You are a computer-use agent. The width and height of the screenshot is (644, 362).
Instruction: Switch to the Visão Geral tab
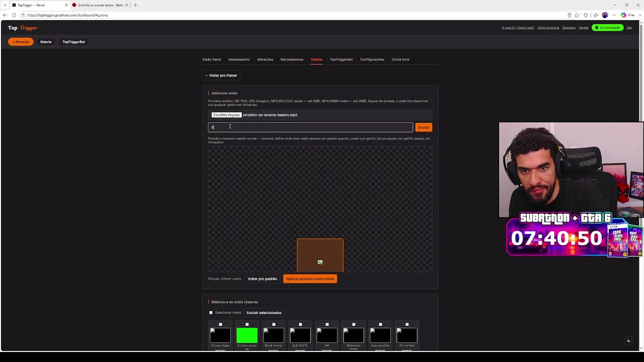click(211, 59)
